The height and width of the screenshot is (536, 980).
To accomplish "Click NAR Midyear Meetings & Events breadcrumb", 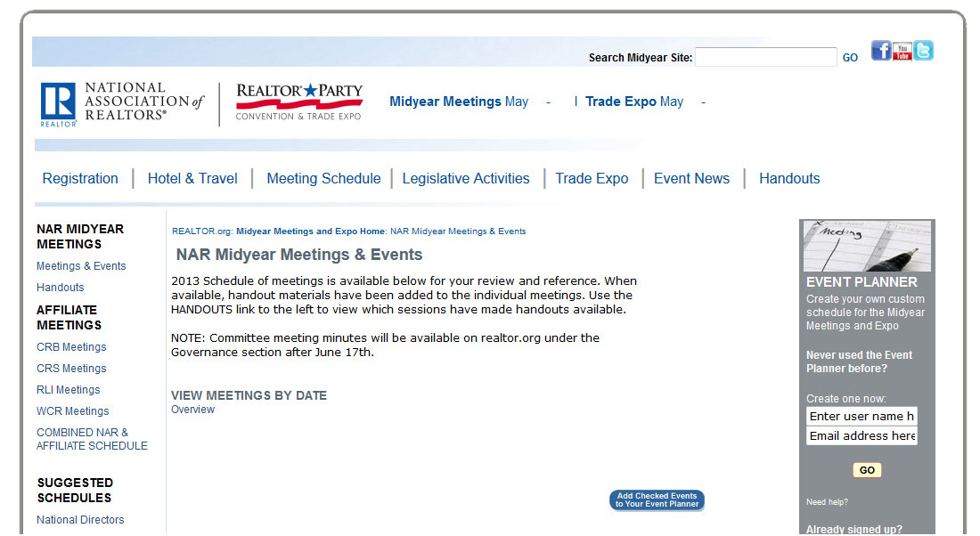I will [458, 231].
